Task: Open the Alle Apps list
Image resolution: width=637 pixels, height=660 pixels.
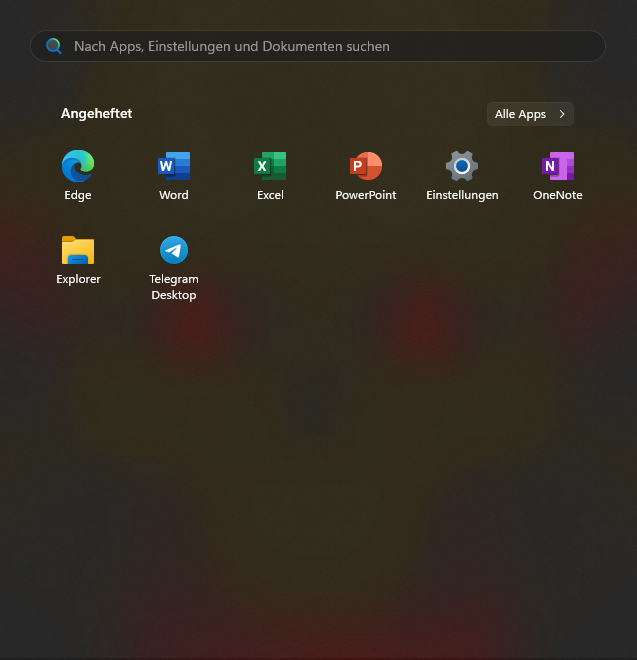Action: pyautogui.click(x=530, y=114)
